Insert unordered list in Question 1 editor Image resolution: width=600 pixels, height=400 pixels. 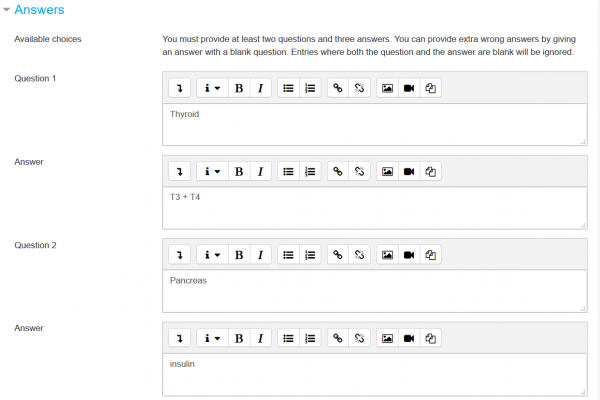(288, 88)
